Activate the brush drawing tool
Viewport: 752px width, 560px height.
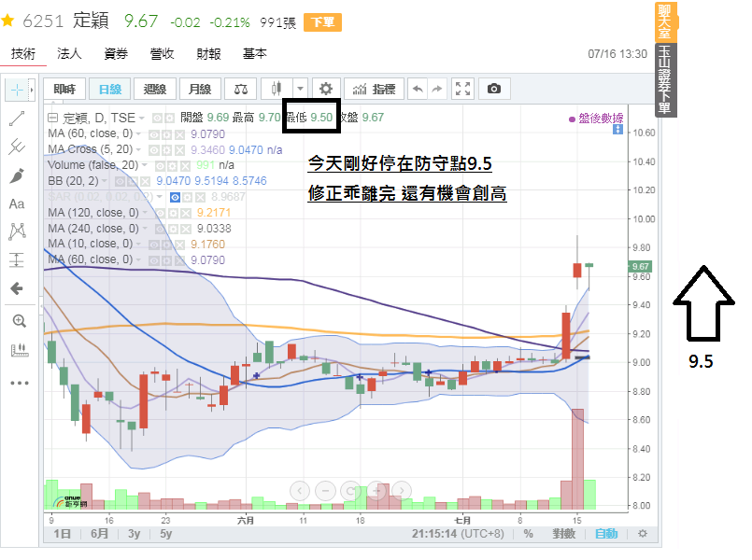click(17, 175)
